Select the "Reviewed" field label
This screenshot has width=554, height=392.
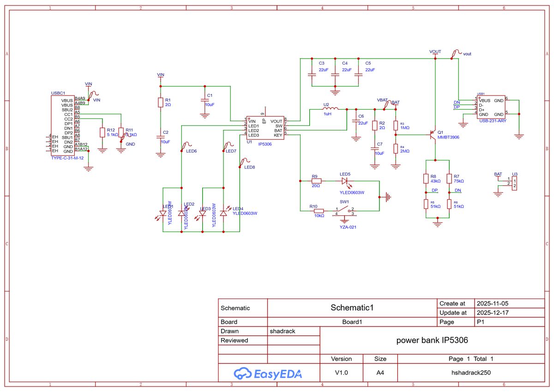(x=235, y=340)
